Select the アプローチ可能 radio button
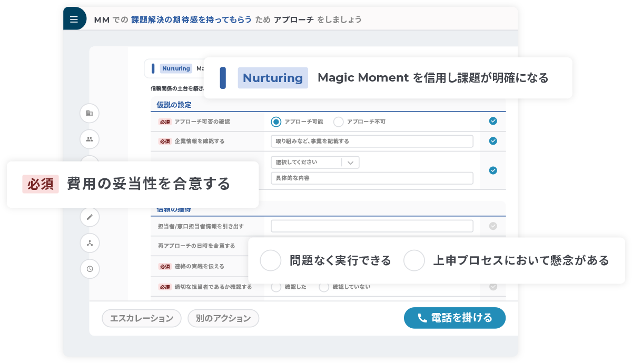Image resolution: width=632 pixels, height=364 pixels. (275, 122)
